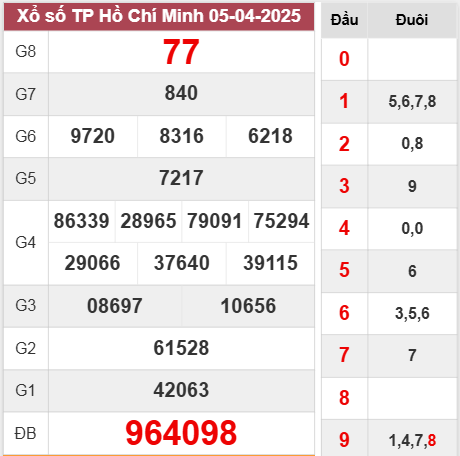This screenshot has height=456, width=460.
Task: Click tail values 5,6,7,8 for head 1
Action: 412,101
